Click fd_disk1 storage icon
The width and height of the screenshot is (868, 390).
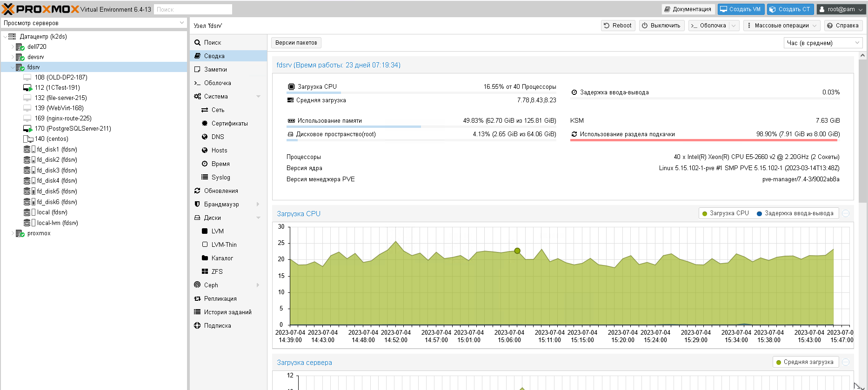coord(29,150)
